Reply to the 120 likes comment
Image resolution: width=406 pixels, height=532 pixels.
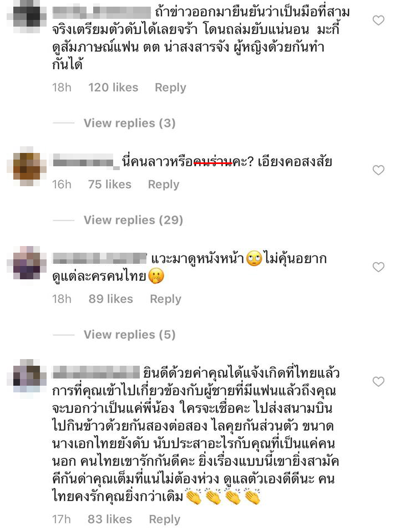click(170, 88)
